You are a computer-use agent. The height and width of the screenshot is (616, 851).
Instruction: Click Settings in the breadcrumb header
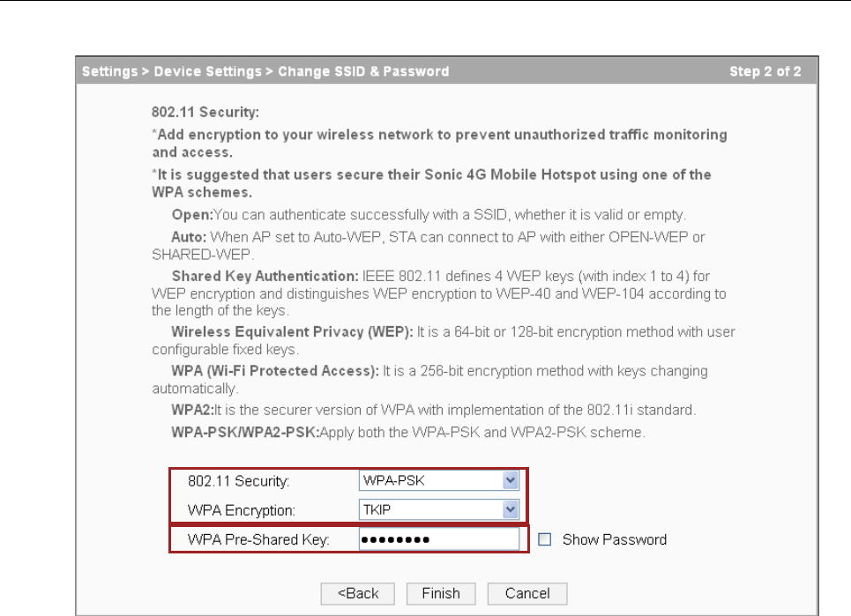pyautogui.click(x=108, y=71)
